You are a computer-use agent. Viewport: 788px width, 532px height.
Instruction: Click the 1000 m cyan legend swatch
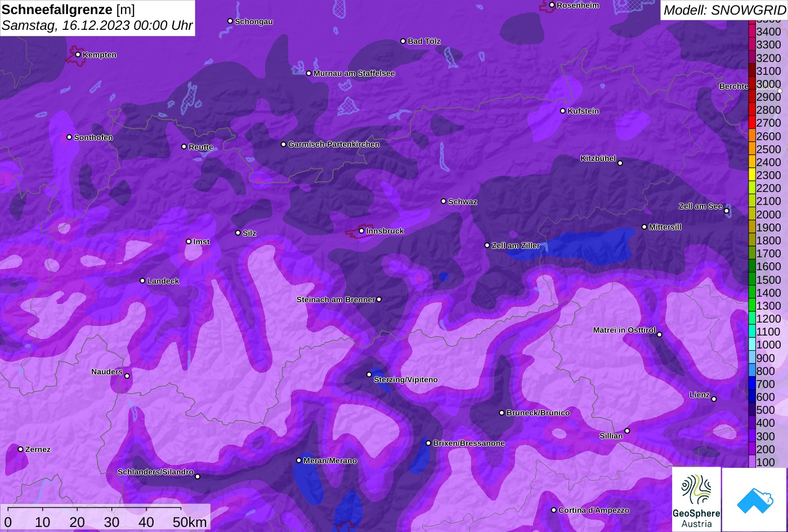(x=752, y=345)
